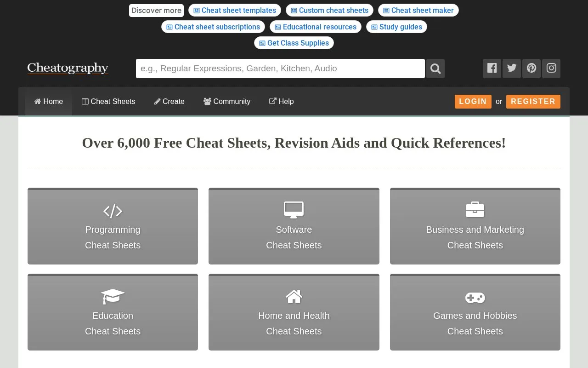Click the Business briefcase icon
Viewport: 588px width, 368px height.
click(x=475, y=210)
